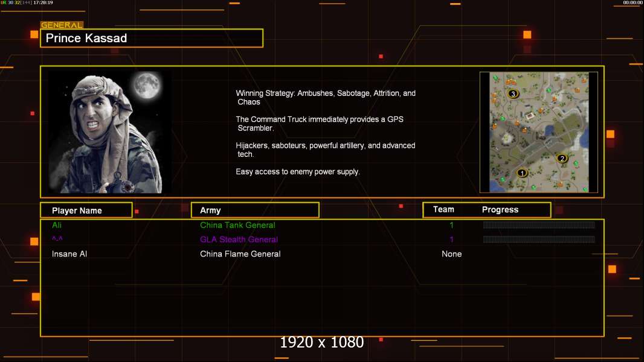Screen dimensions: 644x362
Task: Click the Team column header
Action: pyautogui.click(x=443, y=209)
